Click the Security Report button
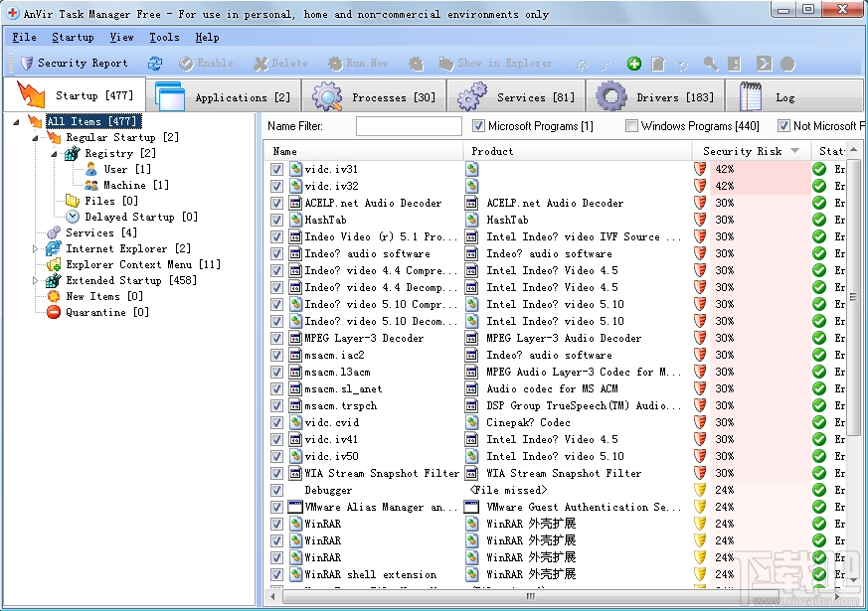 75,64
